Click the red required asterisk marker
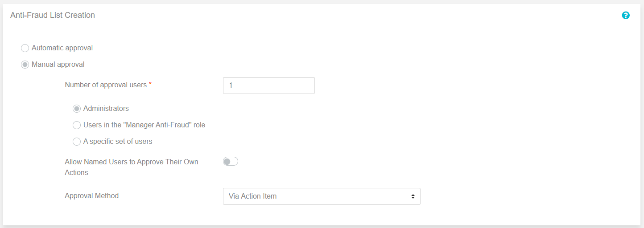The image size is (644, 228). (150, 84)
